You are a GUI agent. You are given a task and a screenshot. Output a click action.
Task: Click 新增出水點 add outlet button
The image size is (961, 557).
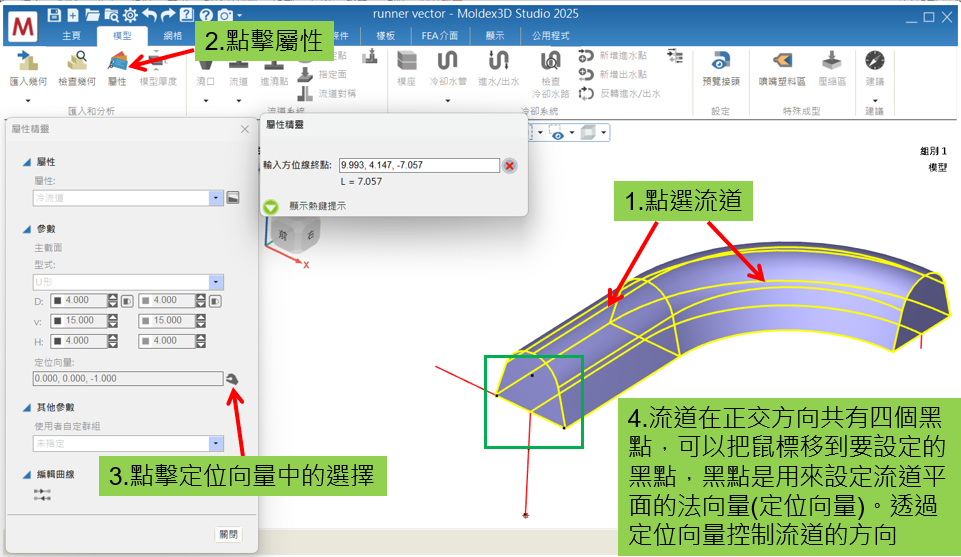click(x=612, y=74)
